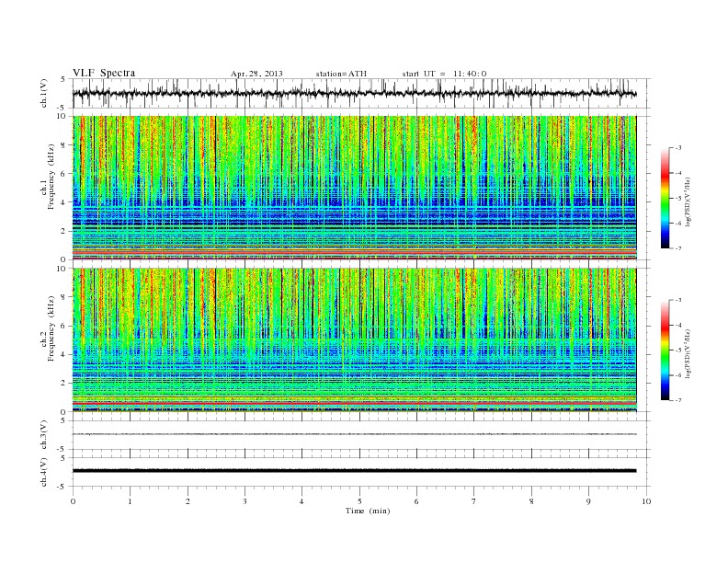Viewport: 728px width, 563px height.
Task: Click the ch.1(V) axis label
Action: [44, 93]
